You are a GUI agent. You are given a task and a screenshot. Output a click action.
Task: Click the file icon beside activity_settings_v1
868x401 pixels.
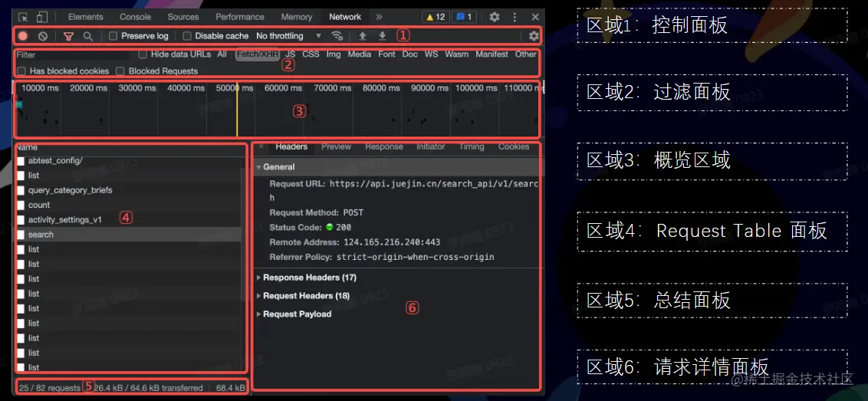tap(21, 220)
